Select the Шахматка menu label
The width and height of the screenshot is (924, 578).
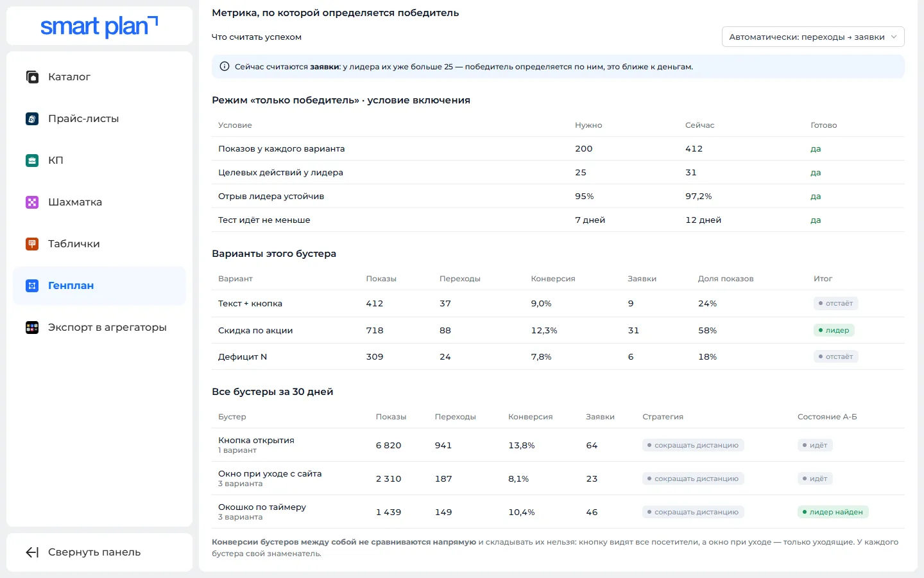point(75,202)
